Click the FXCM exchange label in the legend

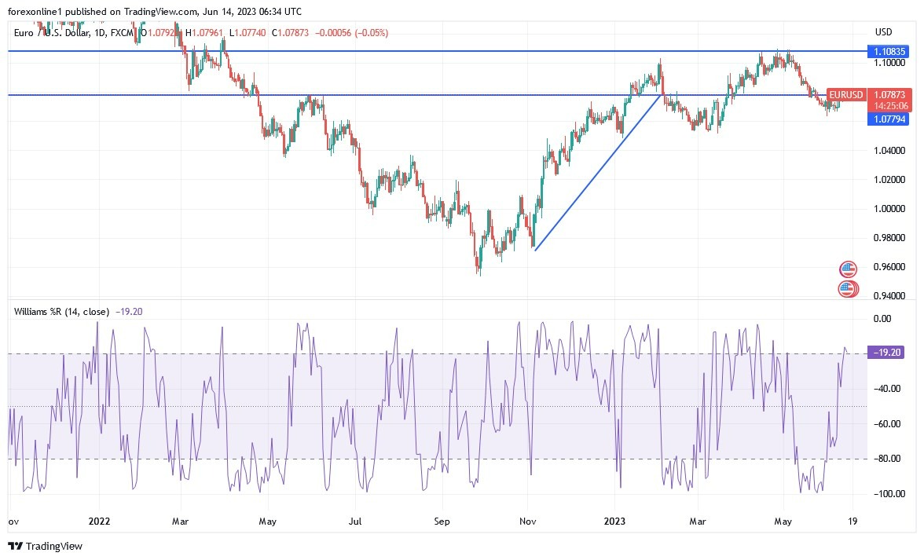123,35
